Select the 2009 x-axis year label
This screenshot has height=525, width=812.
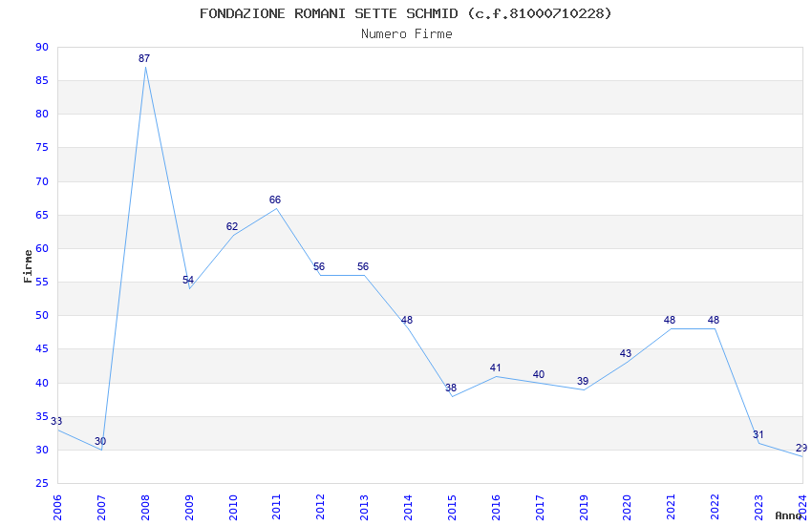(189, 507)
